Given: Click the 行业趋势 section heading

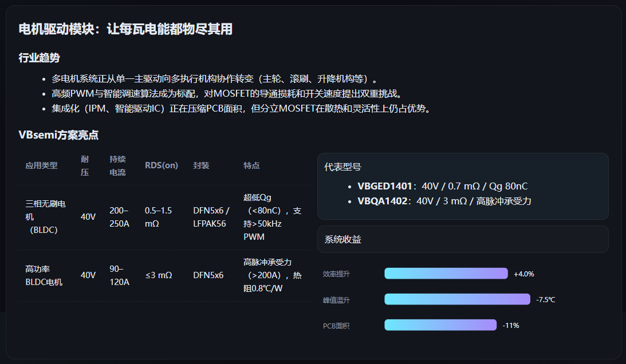Looking at the screenshot, I should [39, 58].
